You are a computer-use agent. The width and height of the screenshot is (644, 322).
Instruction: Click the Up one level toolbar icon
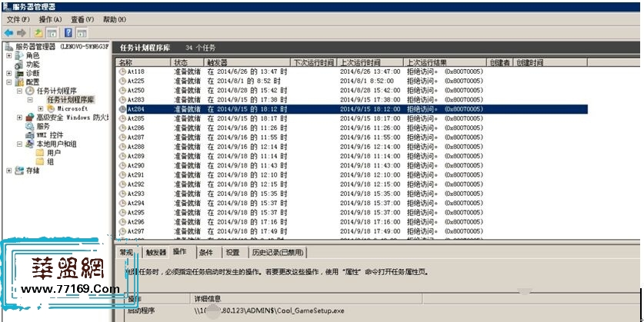click(39, 33)
